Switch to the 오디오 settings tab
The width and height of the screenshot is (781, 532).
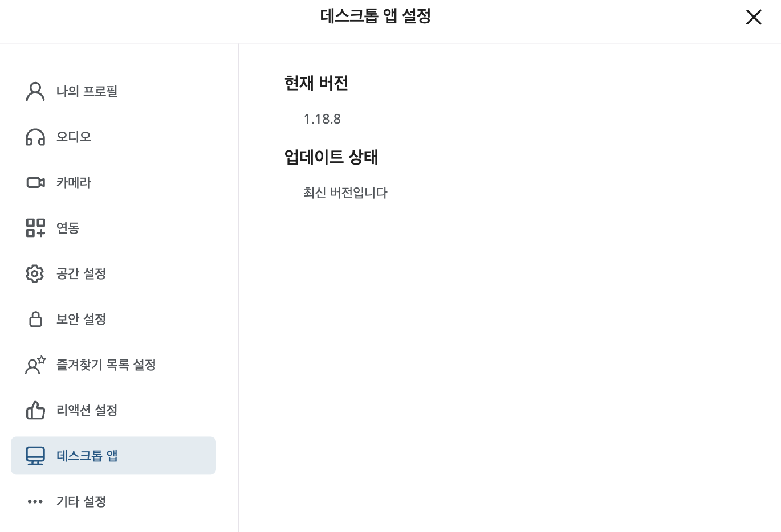pyautogui.click(x=74, y=137)
